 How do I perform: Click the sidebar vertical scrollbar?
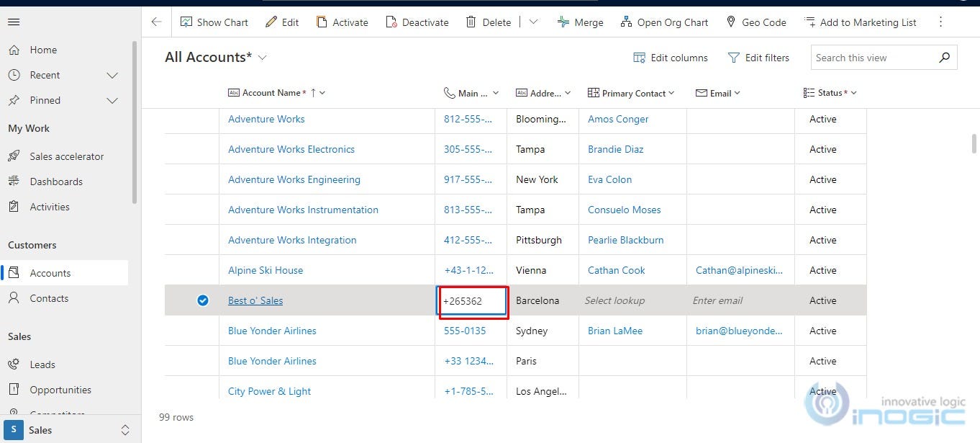[135, 122]
